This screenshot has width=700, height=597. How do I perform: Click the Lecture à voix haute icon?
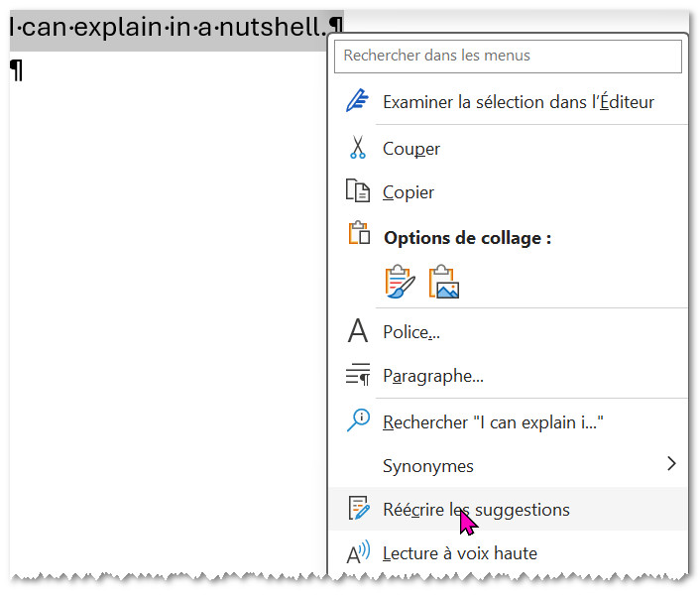357,553
